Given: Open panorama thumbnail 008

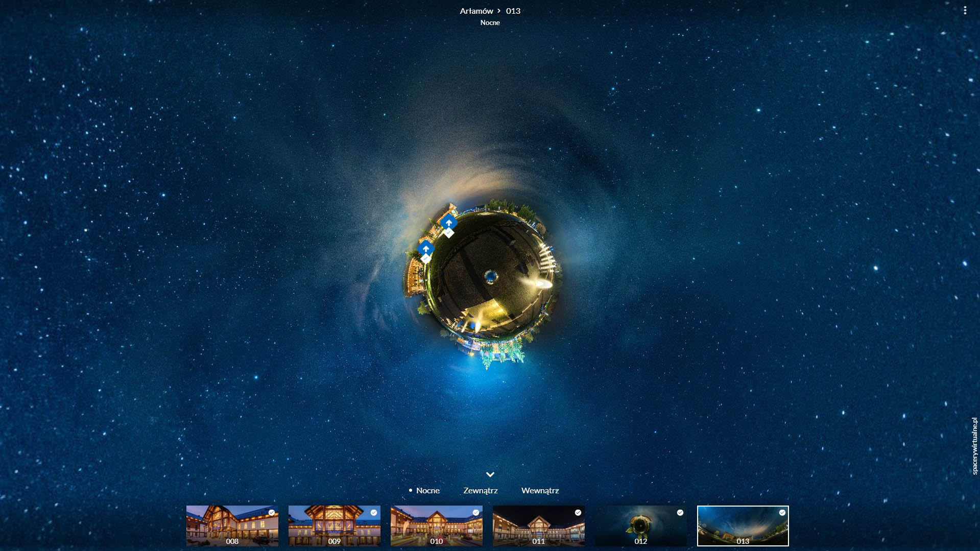Looking at the screenshot, I should pyautogui.click(x=232, y=526).
